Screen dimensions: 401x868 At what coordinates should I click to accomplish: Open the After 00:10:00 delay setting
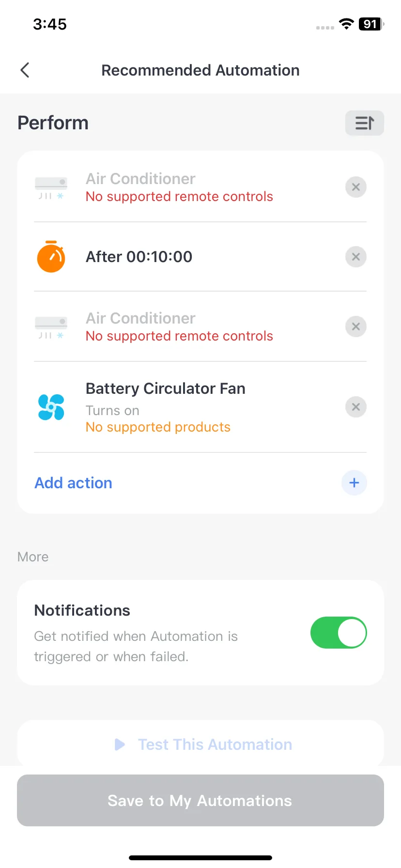(x=200, y=257)
